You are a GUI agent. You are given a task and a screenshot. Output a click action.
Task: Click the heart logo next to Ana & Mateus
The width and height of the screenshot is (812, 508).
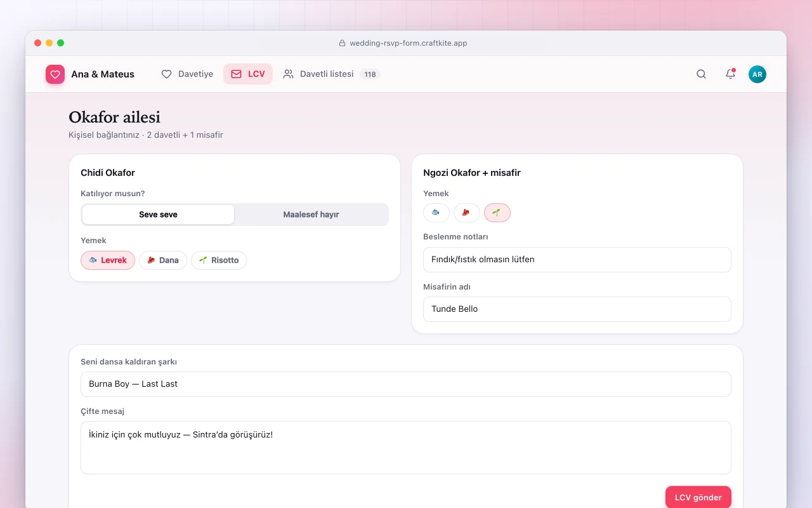55,74
